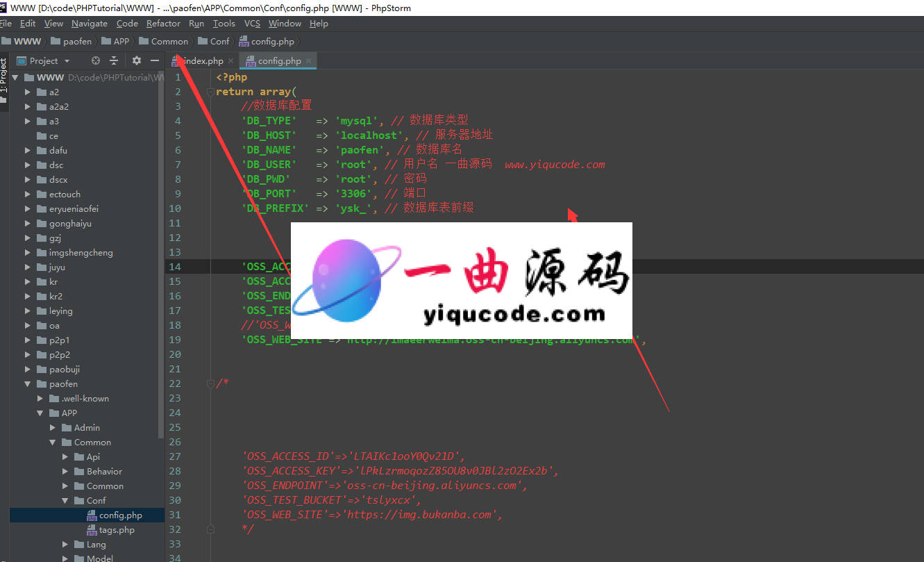Click the tags.php file icon in tree
This screenshot has width=924, height=562.
point(92,530)
